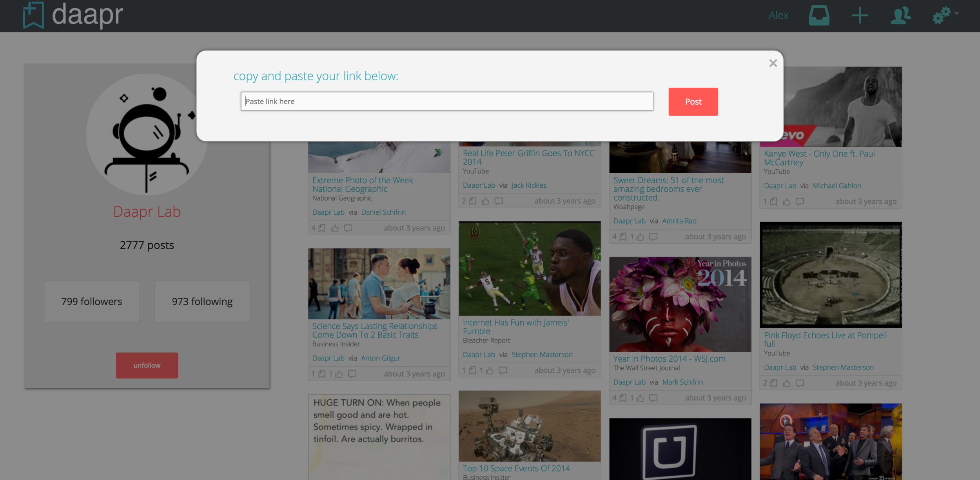
Task: Like the Lasting Relationships post
Action: point(339,374)
